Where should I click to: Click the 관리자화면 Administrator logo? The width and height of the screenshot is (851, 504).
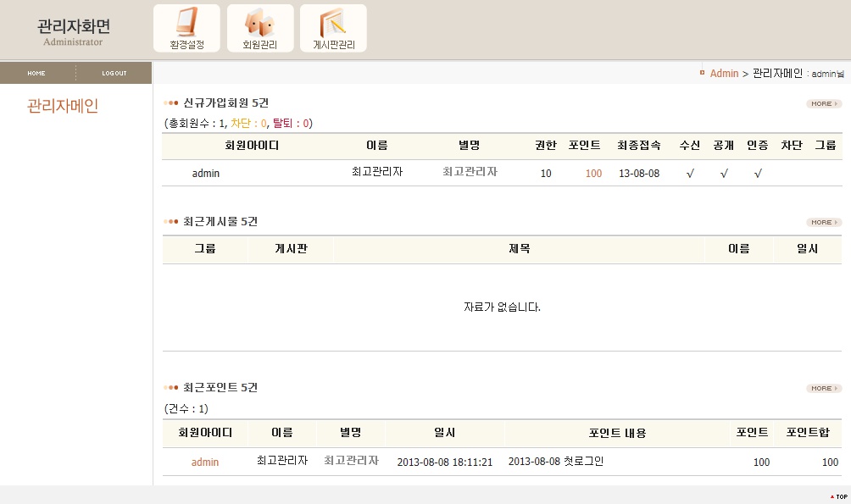[x=74, y=31]
